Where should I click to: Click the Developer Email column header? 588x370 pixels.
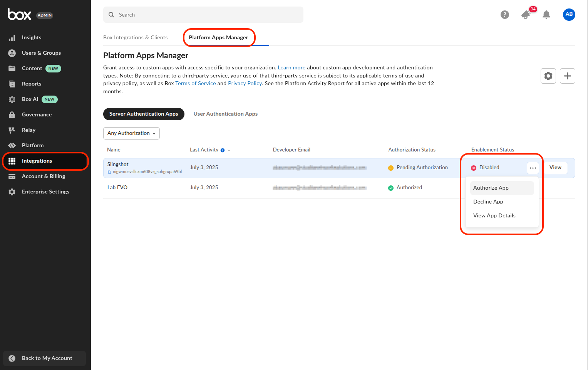coord(291,150)
